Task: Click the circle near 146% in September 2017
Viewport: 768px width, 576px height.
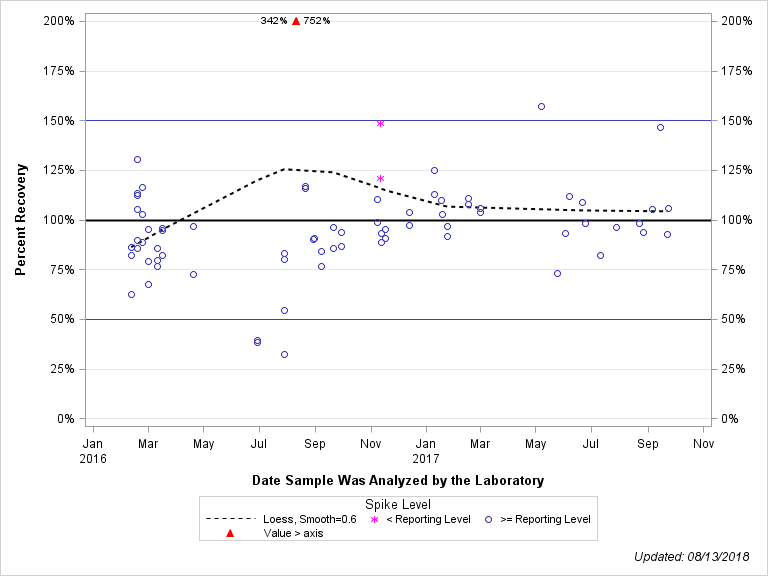Action: point(660,128)
